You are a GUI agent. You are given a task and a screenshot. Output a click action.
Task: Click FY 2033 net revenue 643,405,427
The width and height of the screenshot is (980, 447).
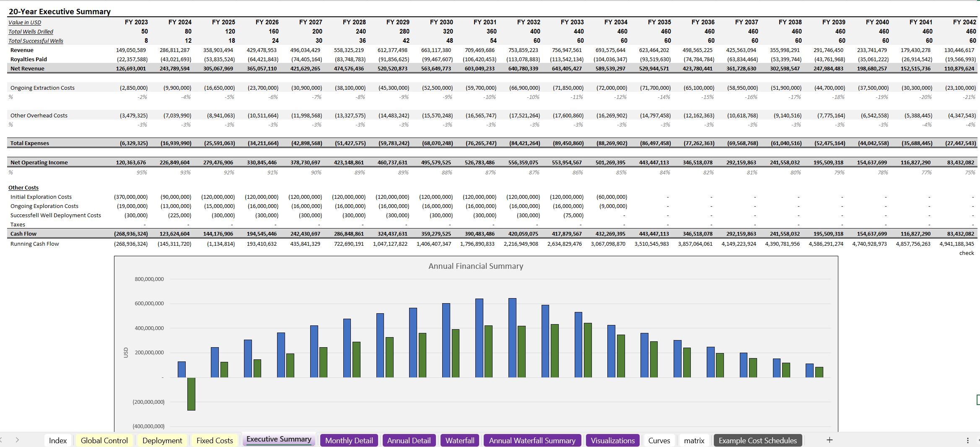(x=567, y=68)
